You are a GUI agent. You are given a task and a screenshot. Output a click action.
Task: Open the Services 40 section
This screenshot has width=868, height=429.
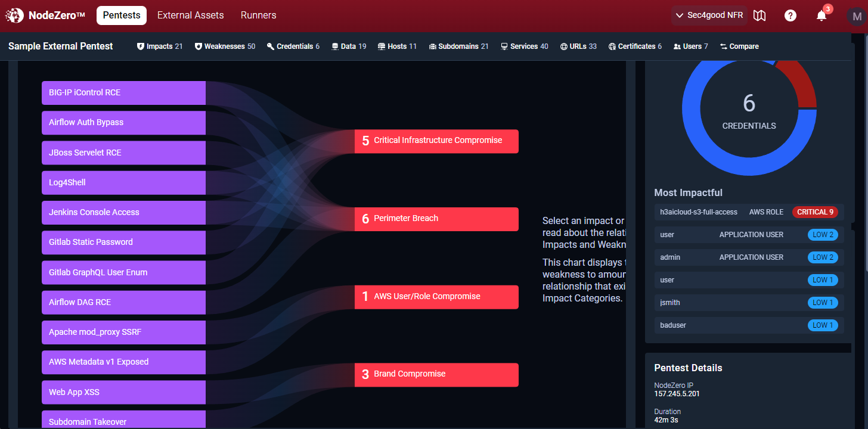click(525, 46)
